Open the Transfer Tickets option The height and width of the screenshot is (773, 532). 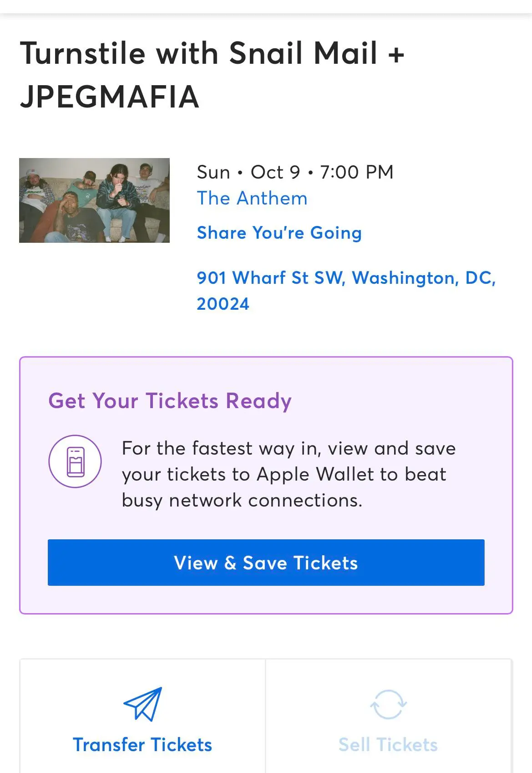click(x=142, y=745)
